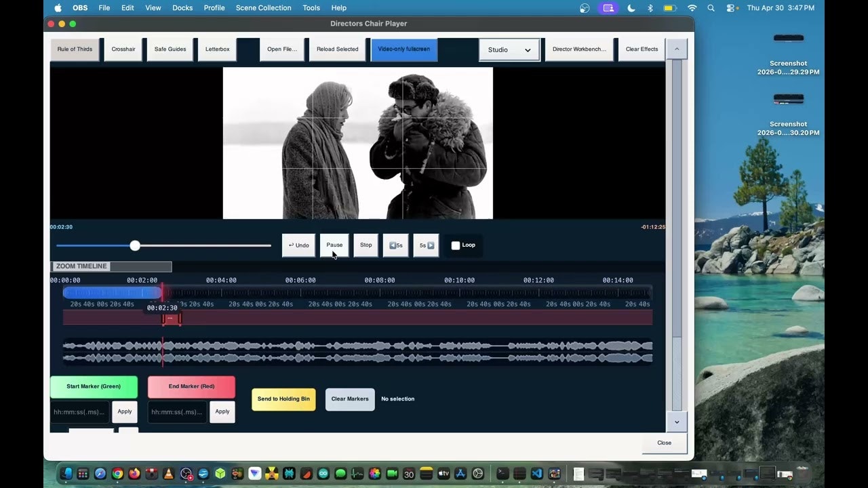Open the Arduino IDE Dock icon
The width and height of the screenshot is (868, 488).
point(323,474)
